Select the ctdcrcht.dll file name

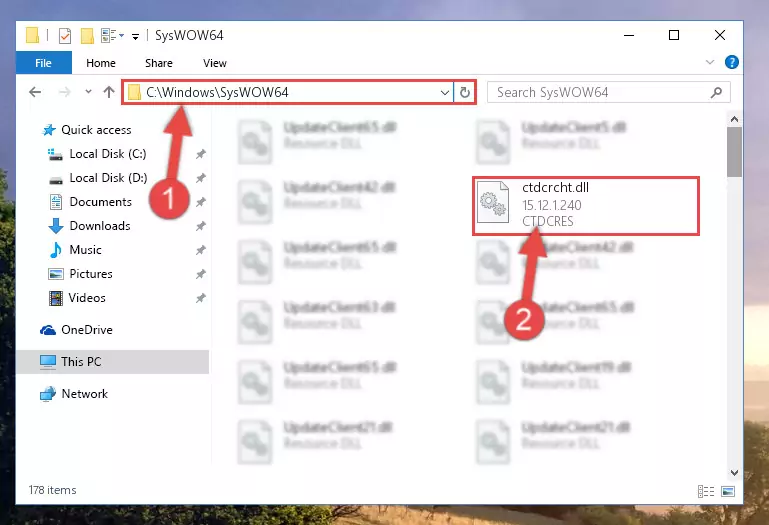pyautogui.click(x=555, y=187)
